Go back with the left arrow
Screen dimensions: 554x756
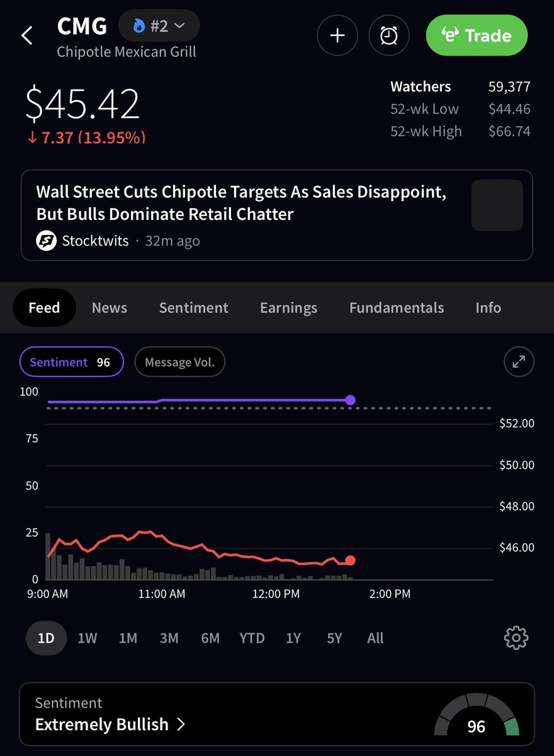tap(27, 36)
